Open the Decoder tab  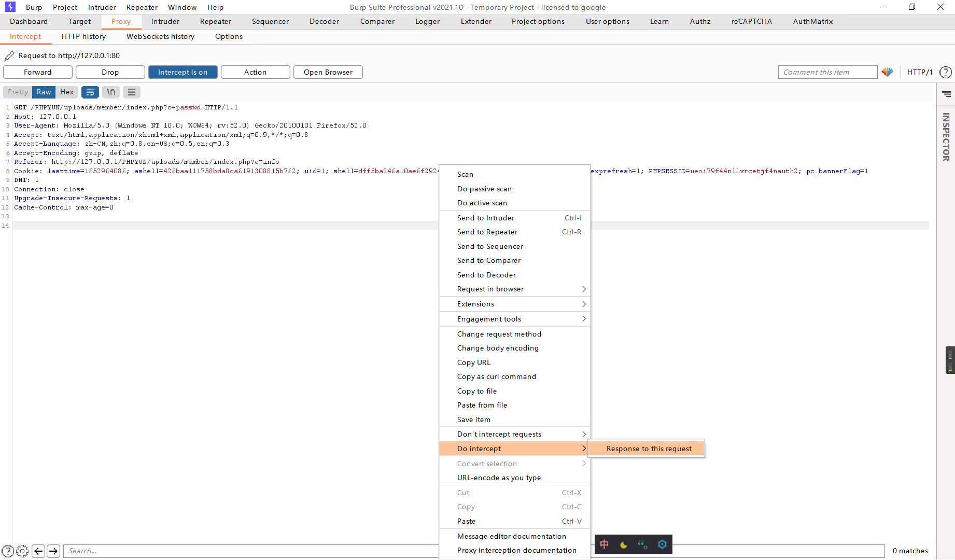click(325, 21)
